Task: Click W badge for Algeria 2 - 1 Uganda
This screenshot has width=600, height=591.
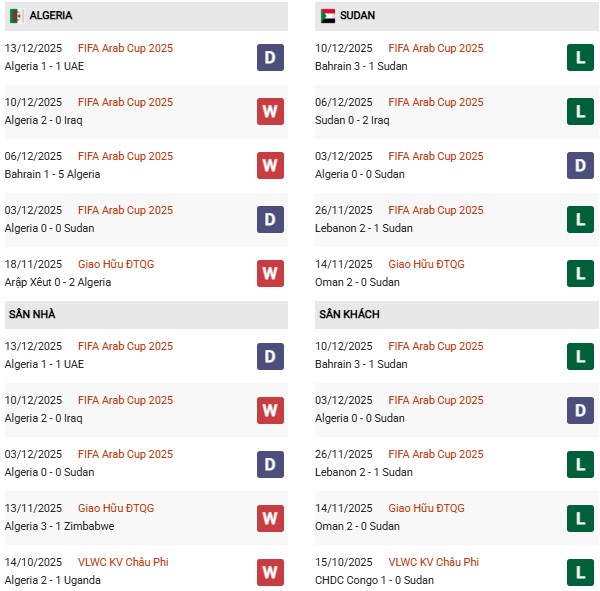Action: 270,571
